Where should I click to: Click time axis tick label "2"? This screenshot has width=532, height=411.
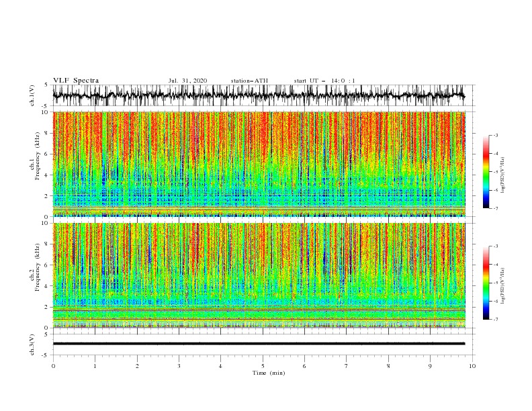point(137,366)
